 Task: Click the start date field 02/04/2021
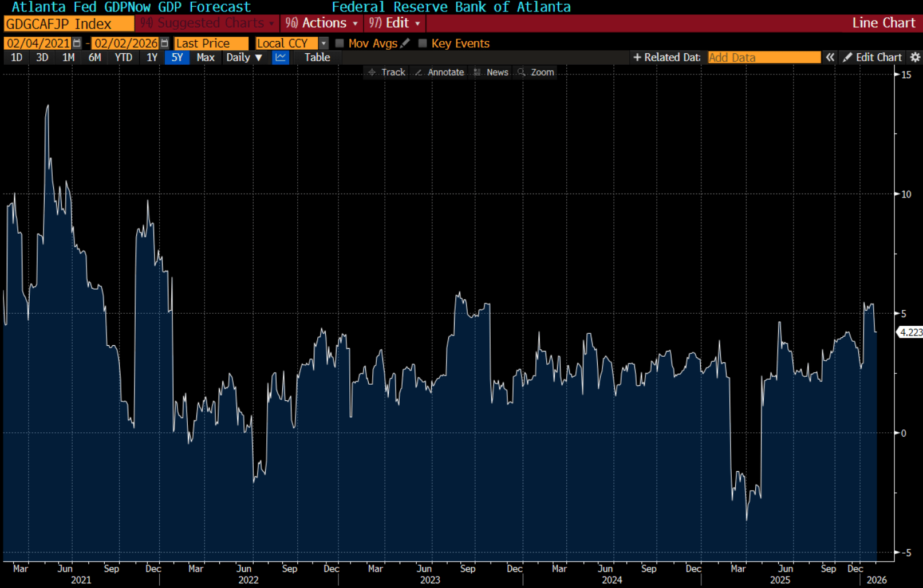(38, 44)
